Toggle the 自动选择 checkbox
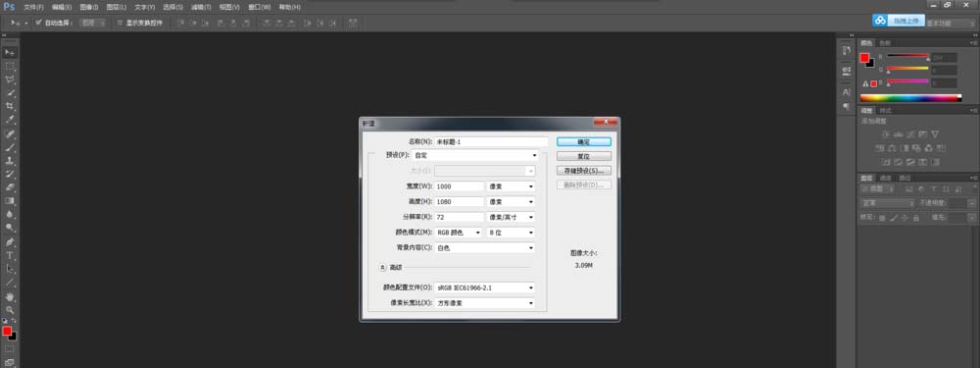The width and height of the screenshot is (980, 368). pos(39,23)
